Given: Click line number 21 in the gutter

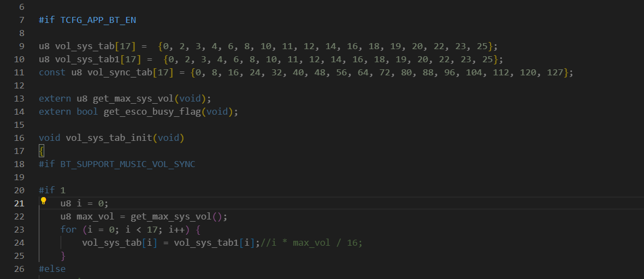Looking at the screenshot, I should pyautogui.click(x=19, y=204).
